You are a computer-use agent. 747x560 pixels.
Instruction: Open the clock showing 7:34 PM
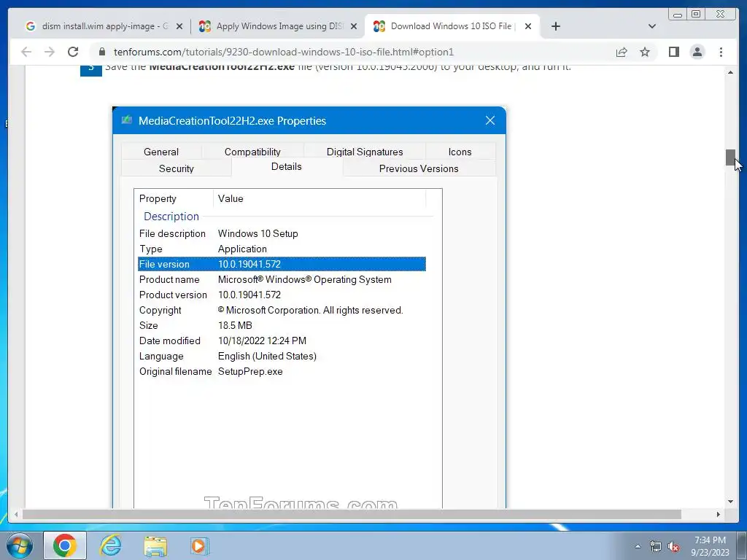710,545
